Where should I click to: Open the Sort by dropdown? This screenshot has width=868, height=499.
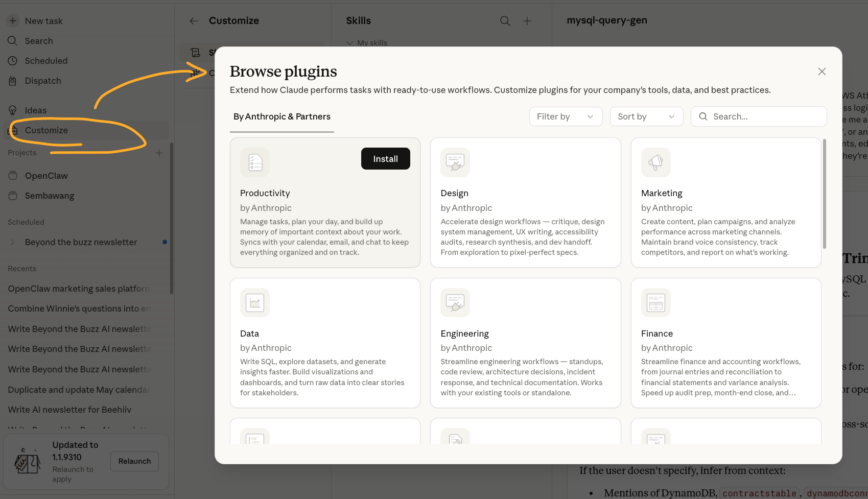point(646,116)
